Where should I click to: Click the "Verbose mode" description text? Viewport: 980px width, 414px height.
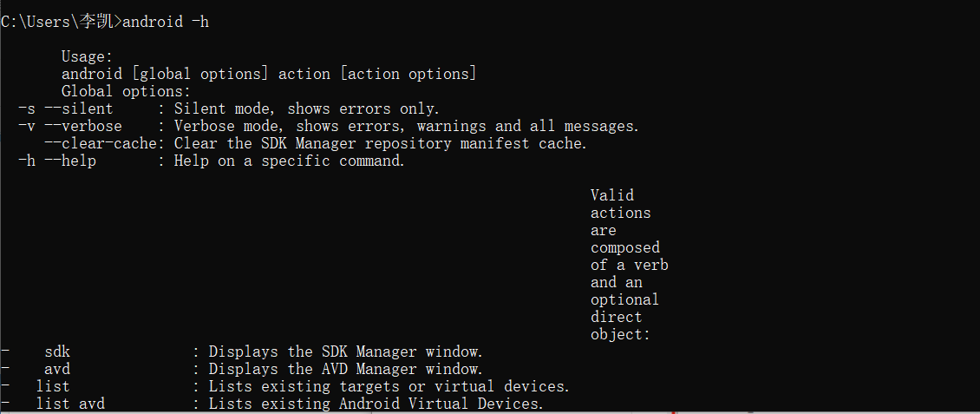point(229,126)
